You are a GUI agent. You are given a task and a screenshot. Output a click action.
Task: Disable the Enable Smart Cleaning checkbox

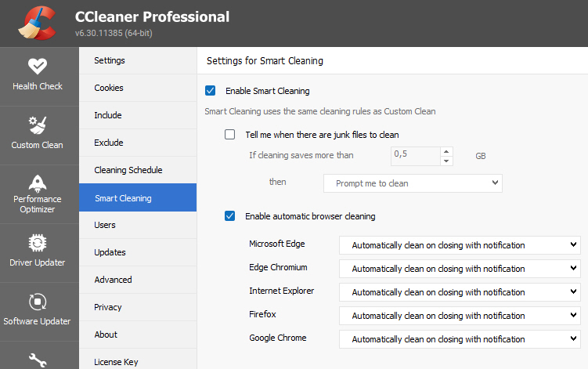coord(211,90)
